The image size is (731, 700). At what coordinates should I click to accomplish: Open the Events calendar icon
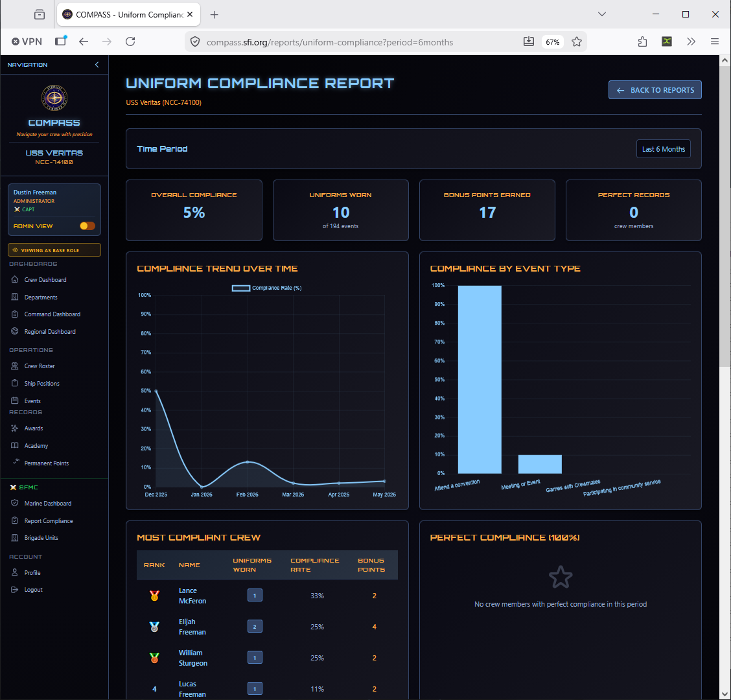15,401
